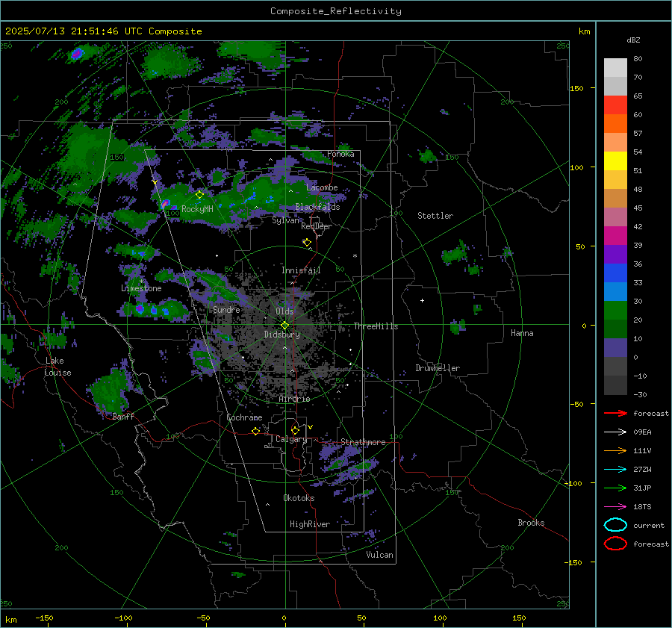
Task: Click the yellow diamond marker above Calgary label
Action: point(295,430)
